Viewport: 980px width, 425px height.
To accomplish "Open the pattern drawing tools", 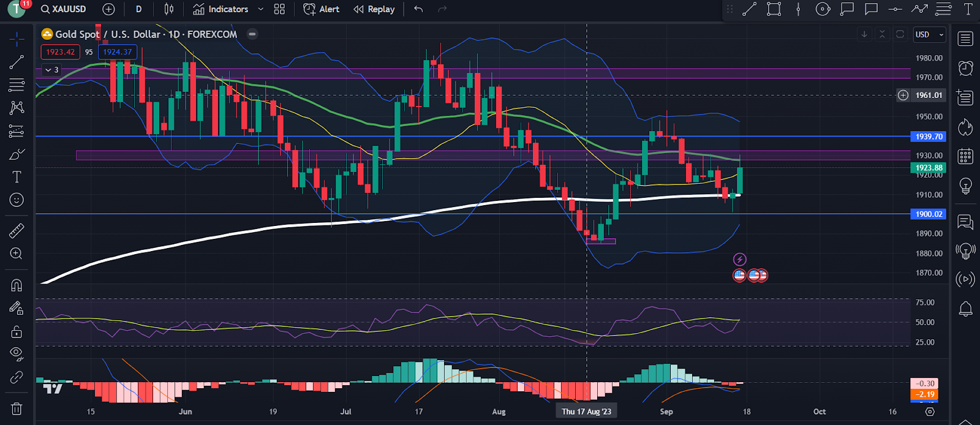I will coord(17,108).
